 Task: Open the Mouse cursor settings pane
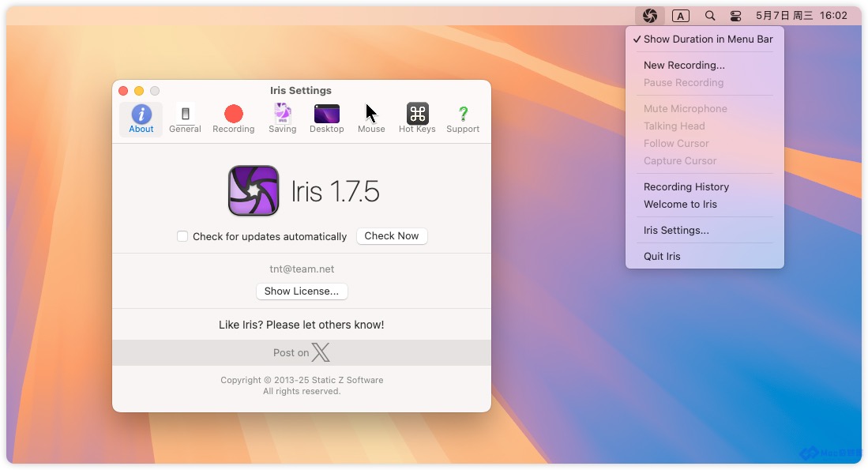[x=371, y=119]
